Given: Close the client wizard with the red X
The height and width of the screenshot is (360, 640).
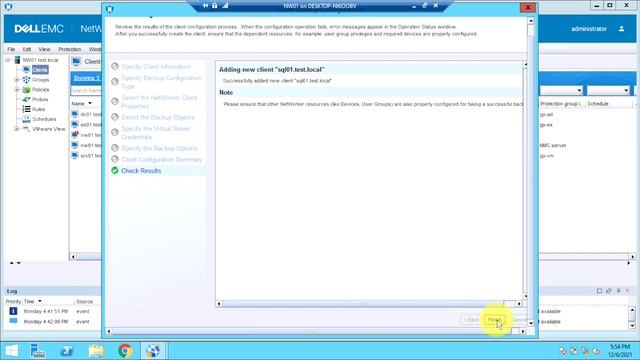Looking at the screenshot, I should pos(528,7).
